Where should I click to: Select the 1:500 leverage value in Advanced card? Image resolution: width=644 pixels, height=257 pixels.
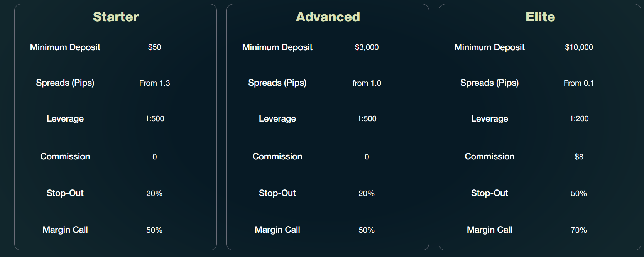point(367,118)
